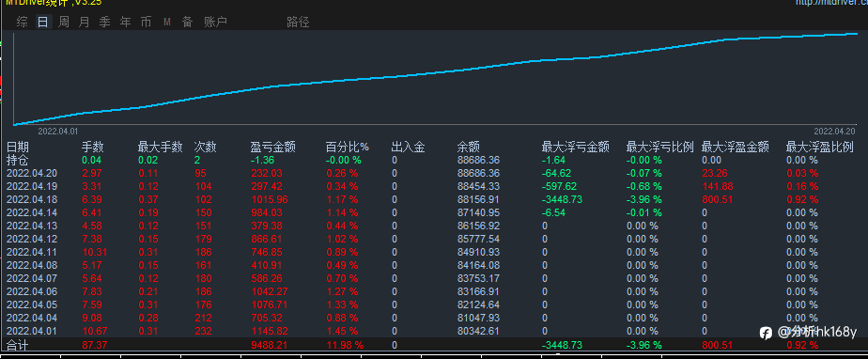
Task: Click the floating profit value 23.26
Action: click(715, 173)
